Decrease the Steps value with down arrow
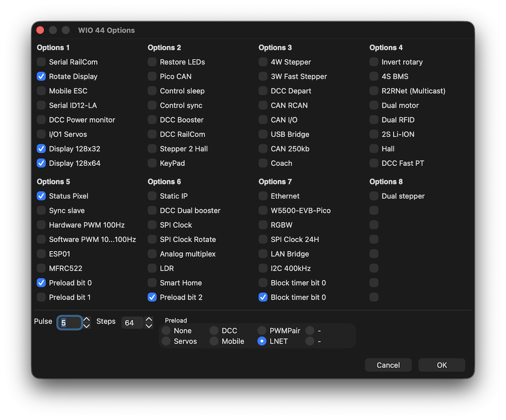Viewport: 506px width, 420px height. click(149, 326)
